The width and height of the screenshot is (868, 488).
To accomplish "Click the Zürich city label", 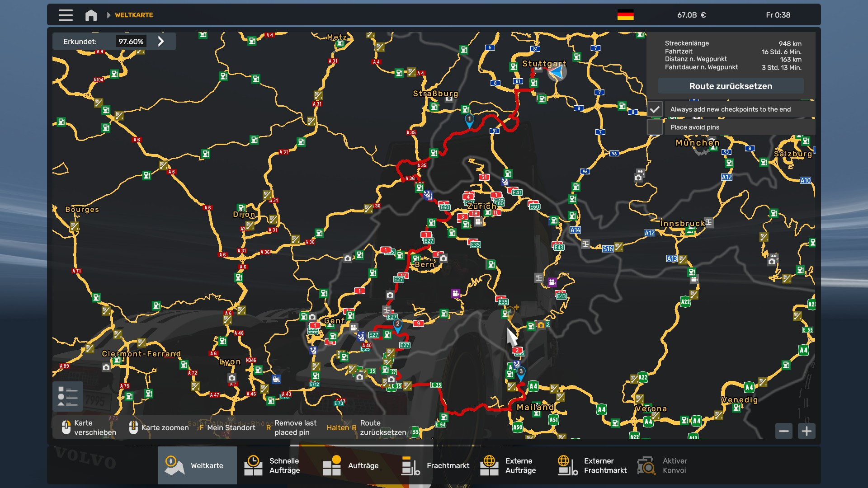I will 481,206.
